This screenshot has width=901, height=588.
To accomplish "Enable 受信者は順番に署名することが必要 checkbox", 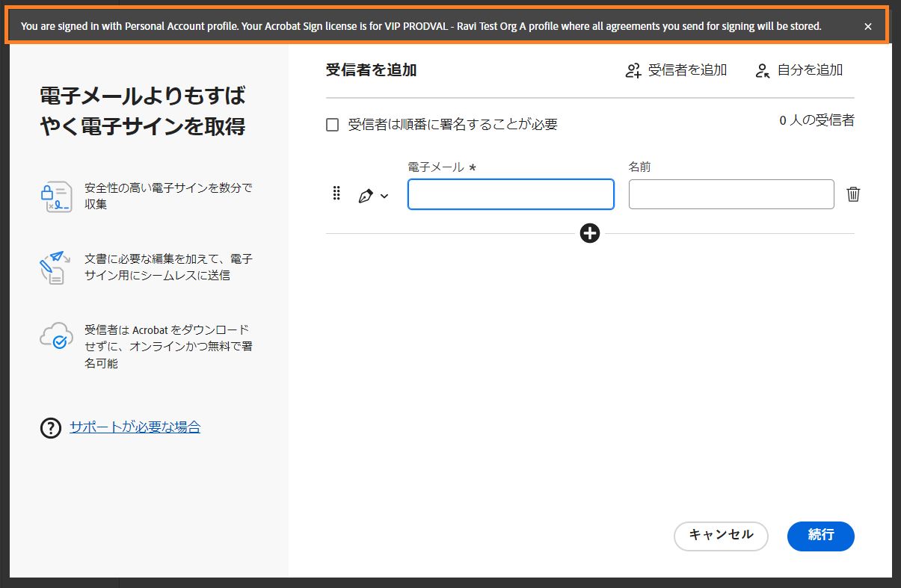I will (332, 124).
